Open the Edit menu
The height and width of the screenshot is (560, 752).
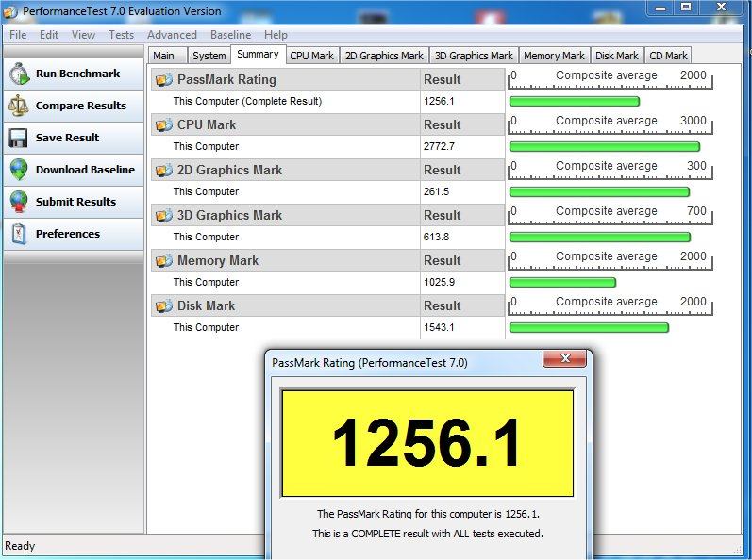point(49,35)
